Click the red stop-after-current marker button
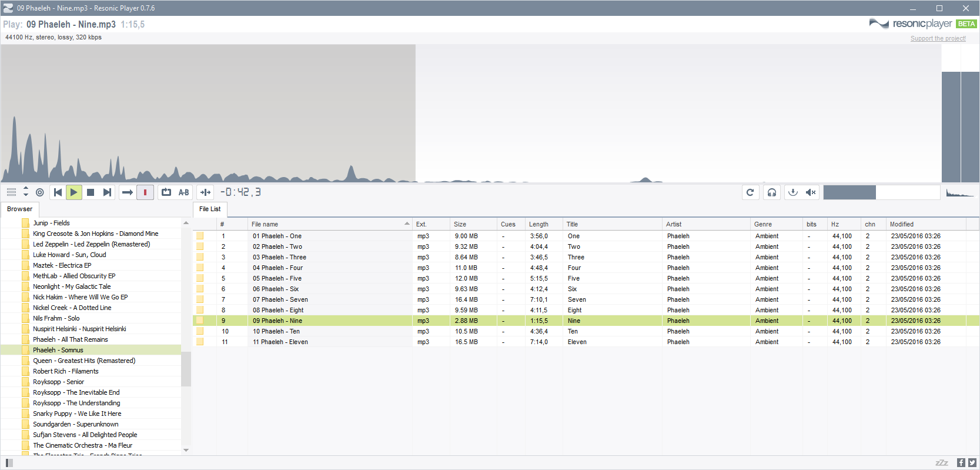This screenshot has width=980, height=470. tap(145, 192)
